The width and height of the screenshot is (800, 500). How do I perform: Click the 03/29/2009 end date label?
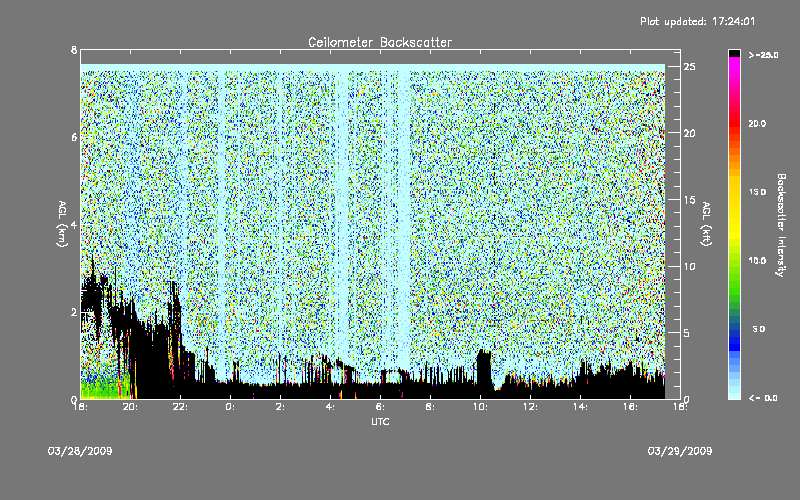click(x=680, y=451)
